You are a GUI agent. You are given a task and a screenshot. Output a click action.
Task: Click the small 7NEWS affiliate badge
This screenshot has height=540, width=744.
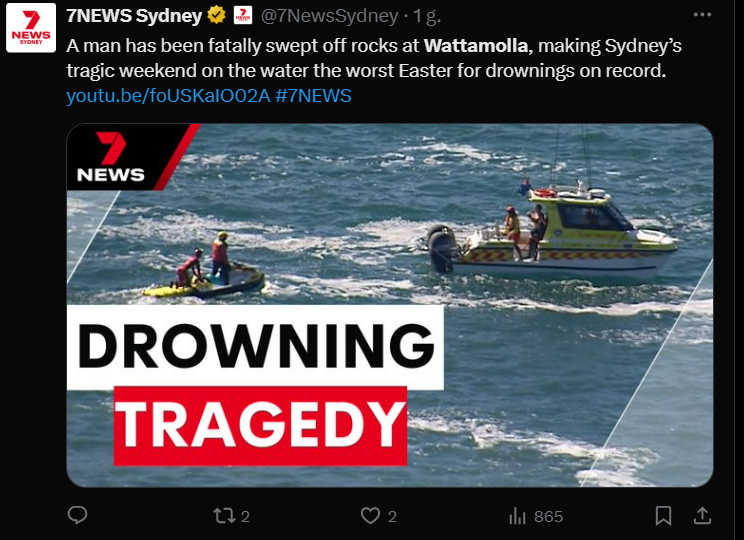[243, 16]
